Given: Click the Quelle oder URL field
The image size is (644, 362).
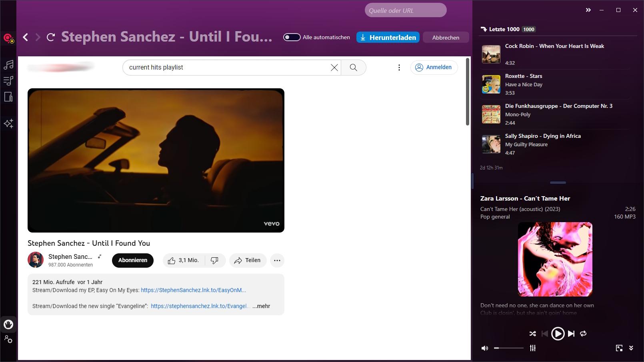Looking at the screenshot, I should tap(406, 10).
